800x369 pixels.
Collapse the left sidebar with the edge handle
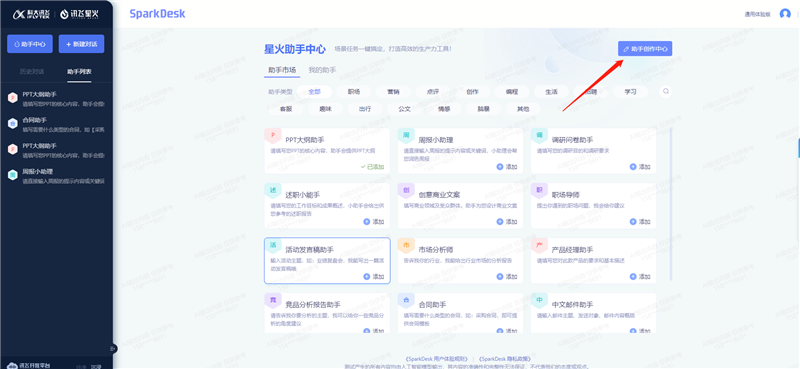113,349
